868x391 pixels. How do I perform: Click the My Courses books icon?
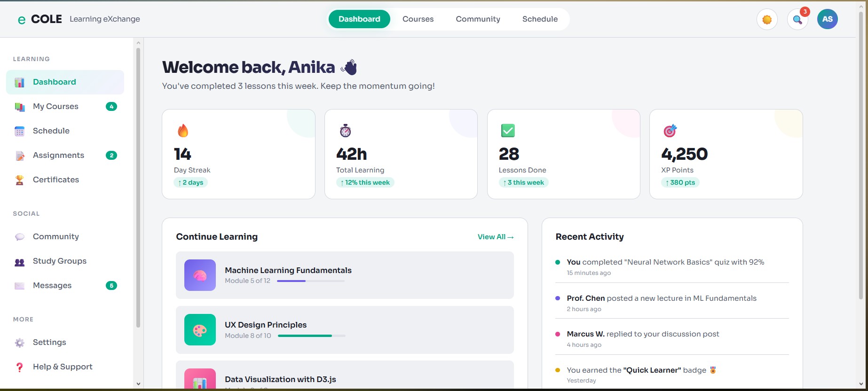click(x=19, y=107)
